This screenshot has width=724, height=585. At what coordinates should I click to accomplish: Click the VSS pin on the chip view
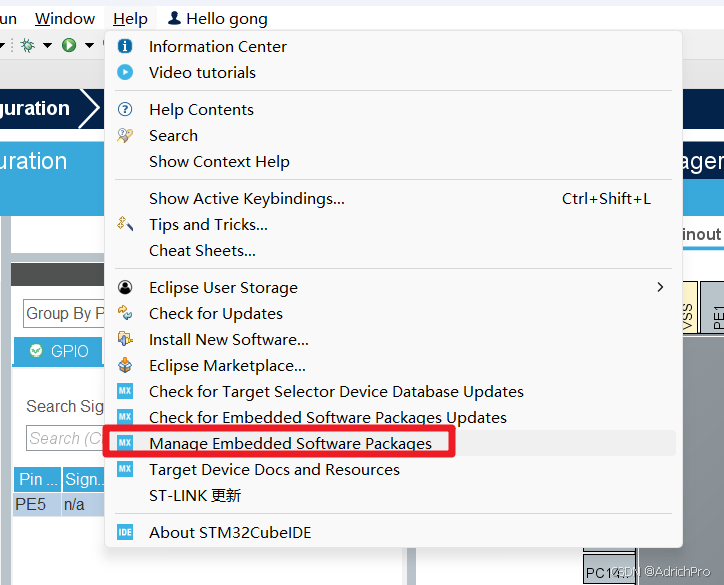690,308
